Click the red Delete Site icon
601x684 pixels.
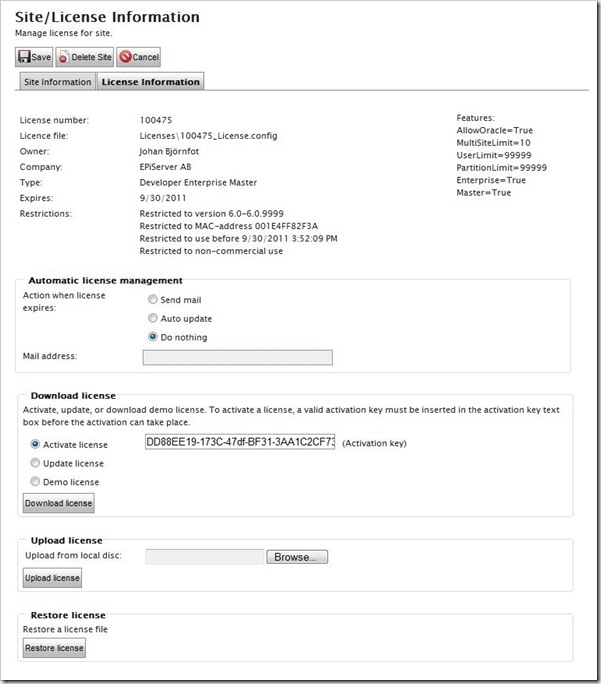64,57
